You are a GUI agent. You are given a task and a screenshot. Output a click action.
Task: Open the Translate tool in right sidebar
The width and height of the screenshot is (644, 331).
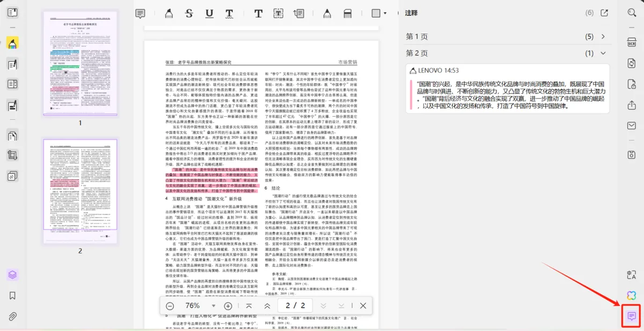click(632, 275)
